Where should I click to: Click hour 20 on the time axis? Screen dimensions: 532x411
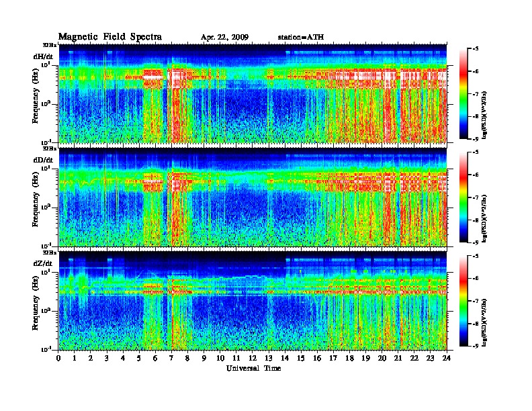tap(382, 359)
